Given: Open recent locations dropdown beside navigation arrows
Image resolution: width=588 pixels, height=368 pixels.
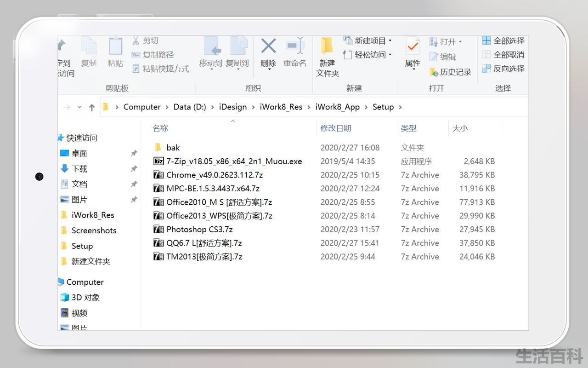Looking at the screenshot, I should click(79, 107).
